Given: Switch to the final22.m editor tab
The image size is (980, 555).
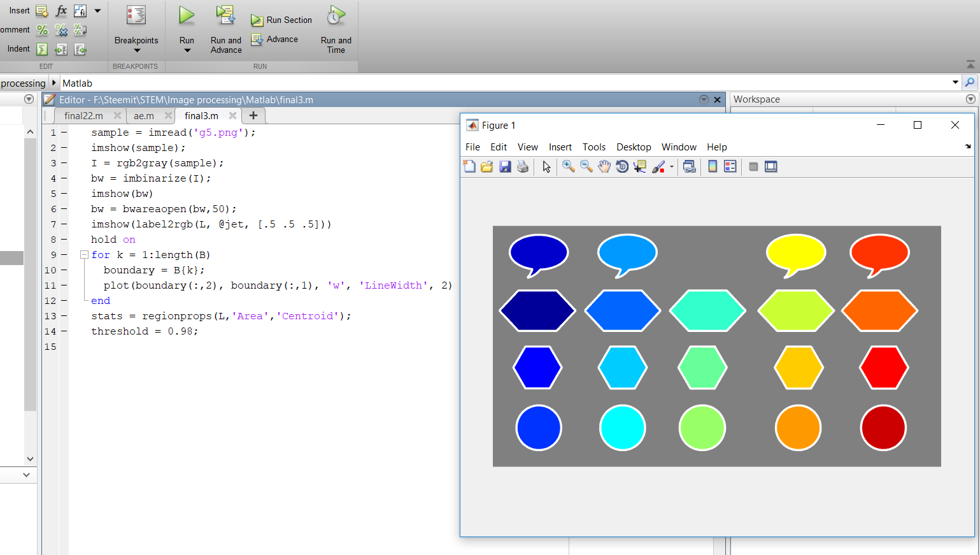Looking at the screenshot, I should [x=83, y=116].
